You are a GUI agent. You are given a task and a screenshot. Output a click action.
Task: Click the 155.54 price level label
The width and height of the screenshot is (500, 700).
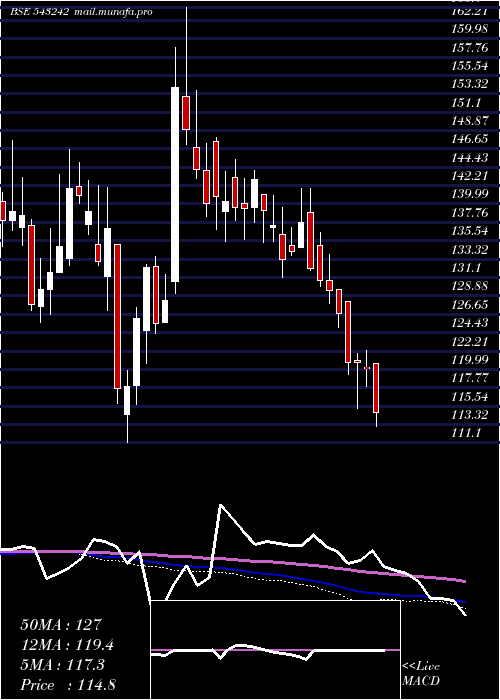point(469,66)
